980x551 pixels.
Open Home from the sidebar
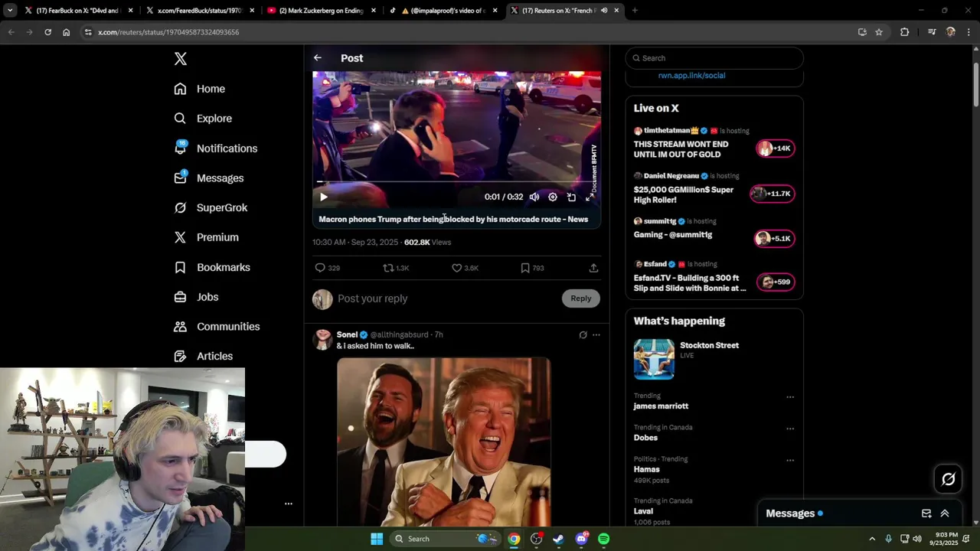pos(199,89)
